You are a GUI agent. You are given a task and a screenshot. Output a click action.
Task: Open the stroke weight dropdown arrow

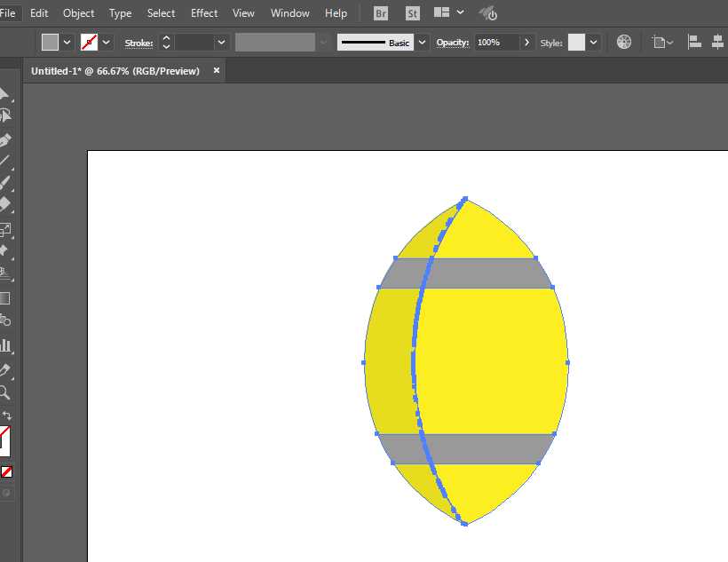tap(221, 42)
